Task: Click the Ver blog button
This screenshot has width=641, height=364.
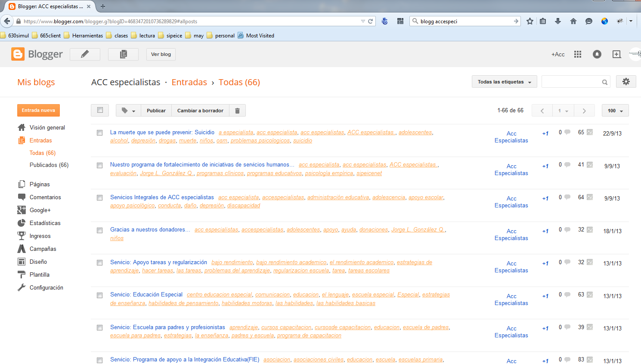Action: (x=161, y=54)
